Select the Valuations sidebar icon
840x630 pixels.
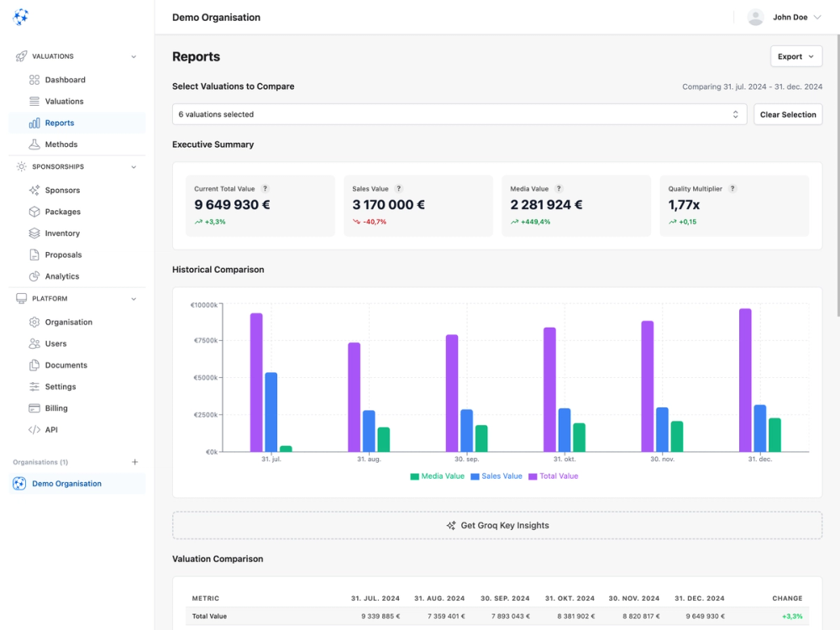pyautogui.click(x=34, y=101)
